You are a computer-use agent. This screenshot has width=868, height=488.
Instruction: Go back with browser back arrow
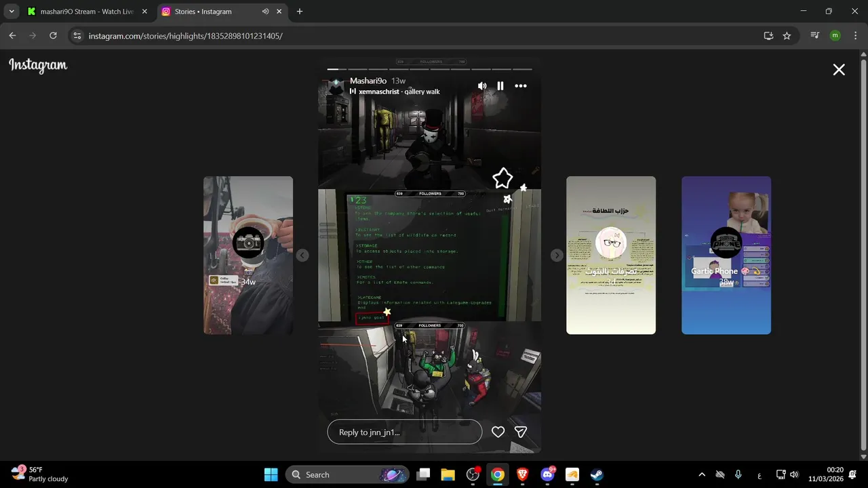(x=12, y=36)
